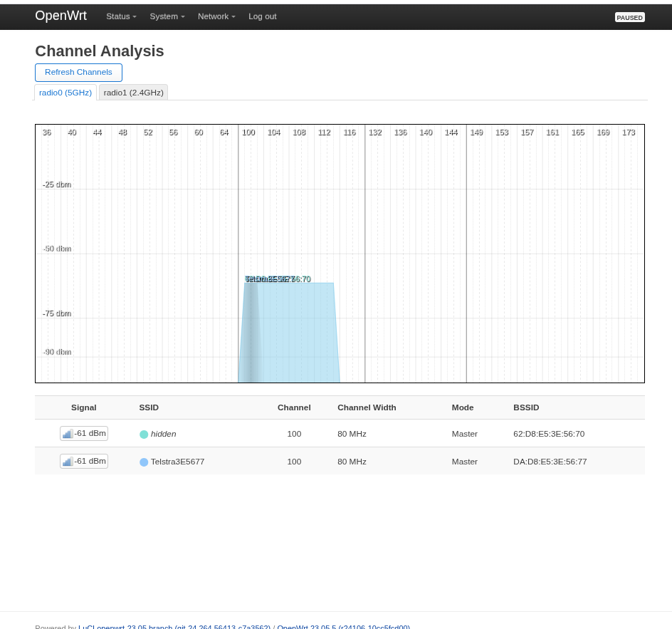This screenshot has height=629, width=672.
Task: Open the OpenWrt home brand link
Action: point(61,16)
